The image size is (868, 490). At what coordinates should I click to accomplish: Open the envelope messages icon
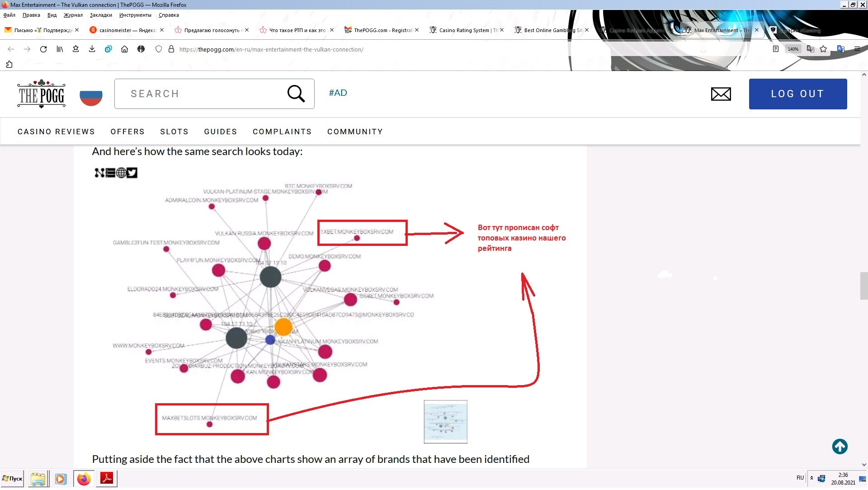coord(721,94)
